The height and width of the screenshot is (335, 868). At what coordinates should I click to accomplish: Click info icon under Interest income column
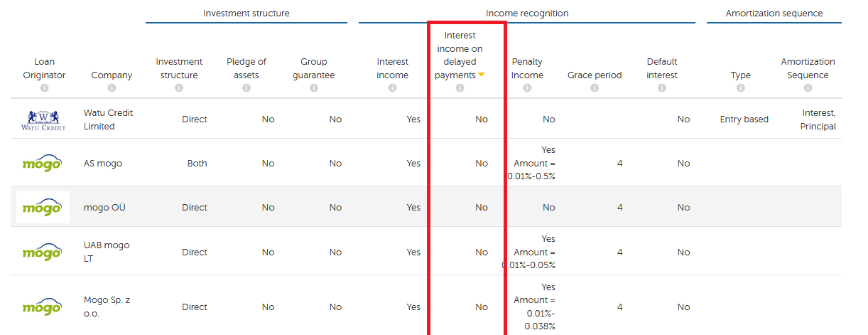(x=392, y=88)
